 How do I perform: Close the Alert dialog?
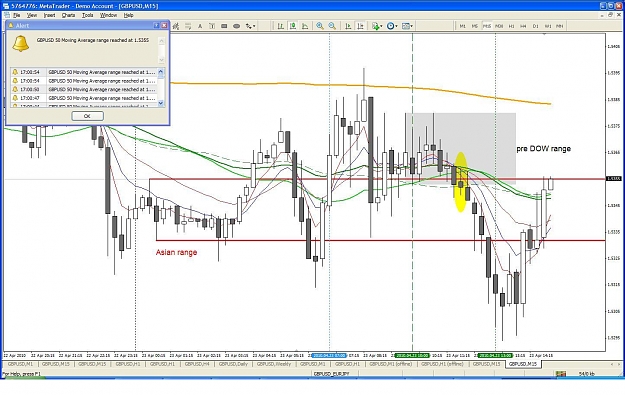[x=164, y=26]
